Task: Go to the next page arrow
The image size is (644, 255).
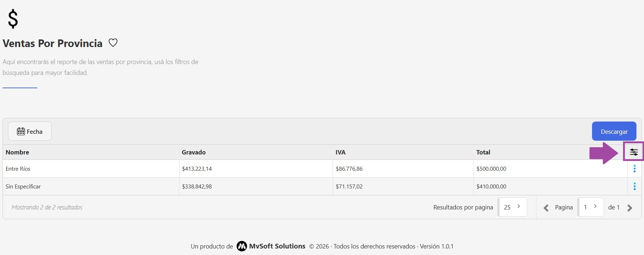Action: click(630, 208)
